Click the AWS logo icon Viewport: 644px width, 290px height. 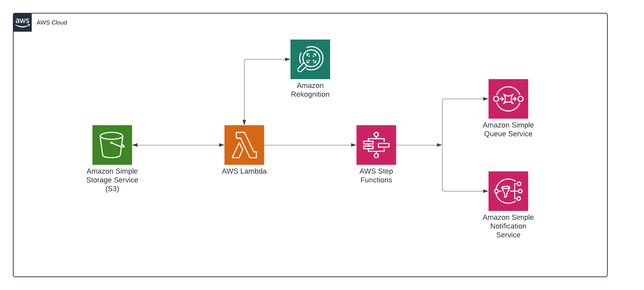(x=22, y=22)
